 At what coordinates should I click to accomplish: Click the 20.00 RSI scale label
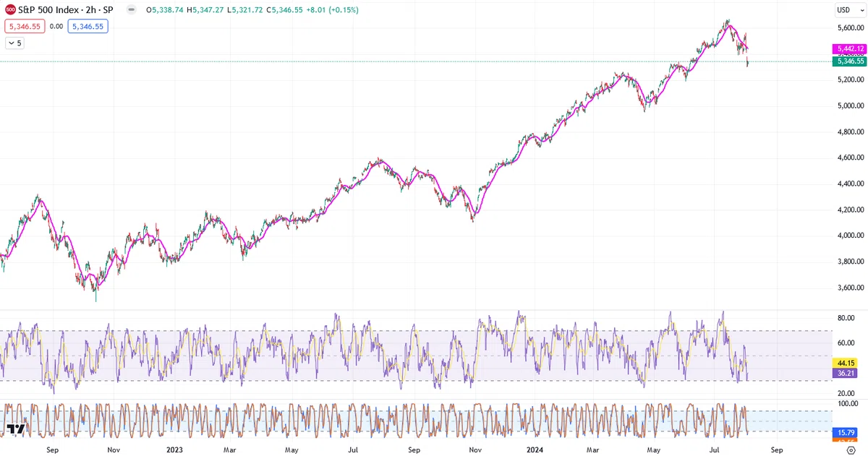point(847,393)
